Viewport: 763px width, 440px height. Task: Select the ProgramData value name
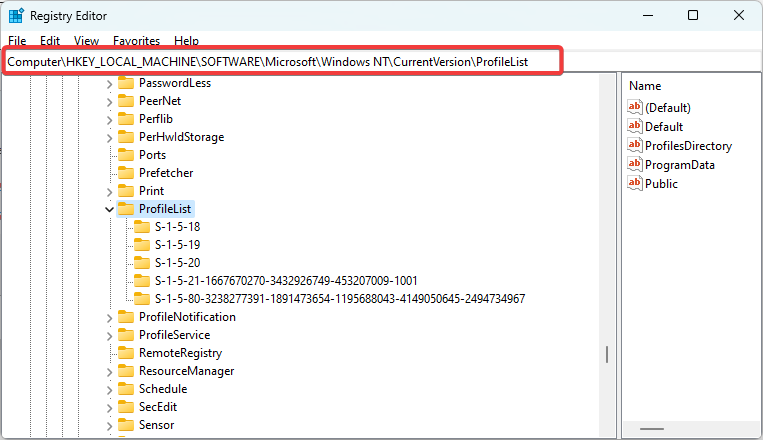[x=680, y=165]
